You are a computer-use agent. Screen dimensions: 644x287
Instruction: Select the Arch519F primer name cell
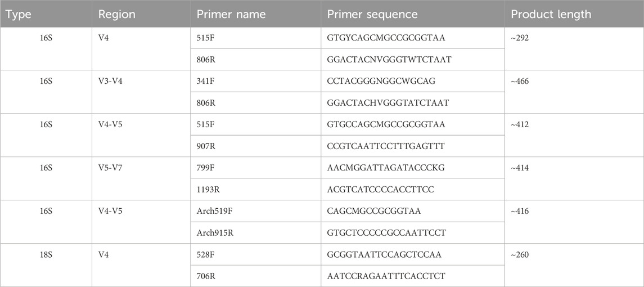(x=255, y=212)
